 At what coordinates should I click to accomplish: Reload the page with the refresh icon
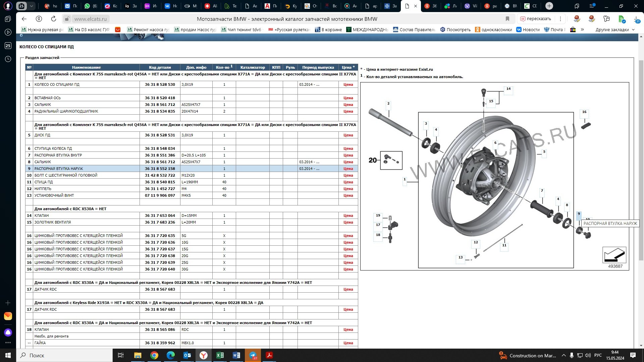click(x=54, y=19)
